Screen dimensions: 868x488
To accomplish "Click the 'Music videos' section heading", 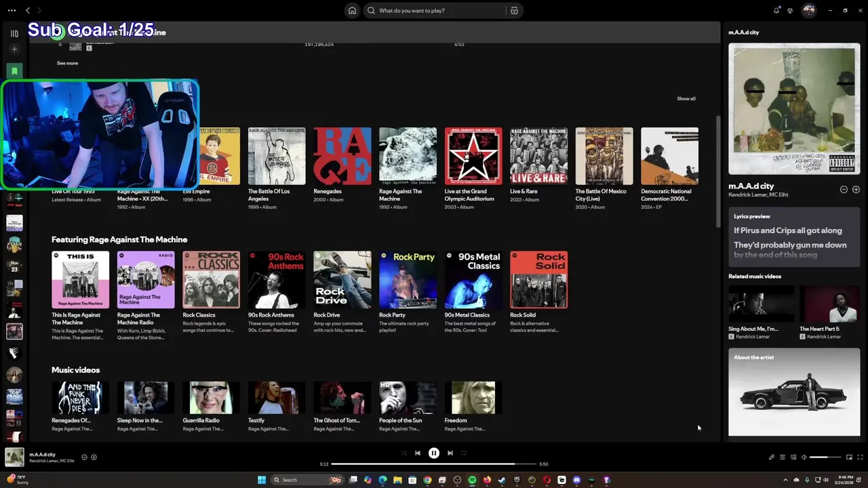I will (75, 370).
